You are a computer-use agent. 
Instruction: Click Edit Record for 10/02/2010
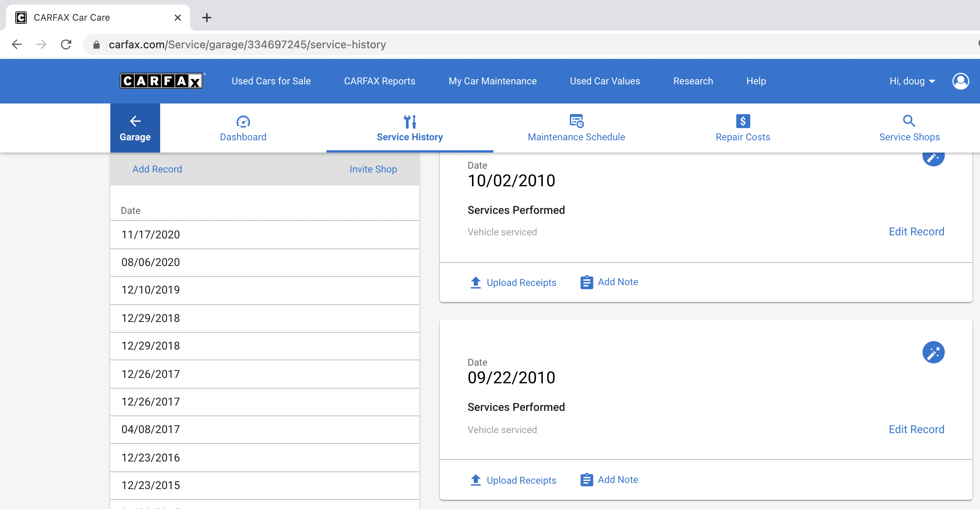[916, 232]
